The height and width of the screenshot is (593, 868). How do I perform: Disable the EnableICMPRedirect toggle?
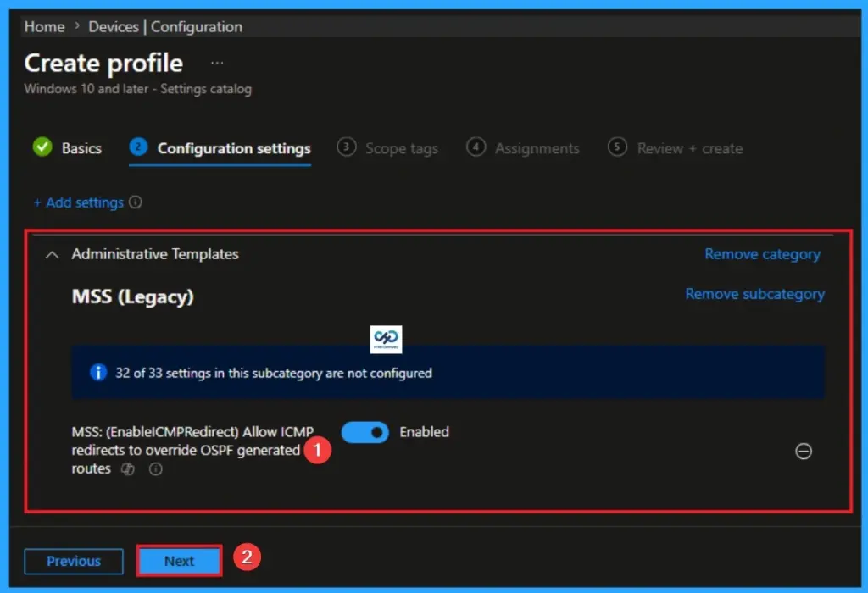pyautogui.click(x=364, y=432)
